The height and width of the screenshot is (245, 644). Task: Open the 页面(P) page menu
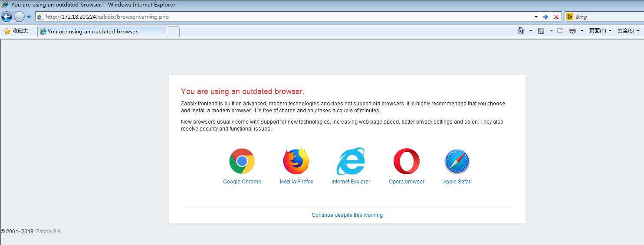pos(600,31)
